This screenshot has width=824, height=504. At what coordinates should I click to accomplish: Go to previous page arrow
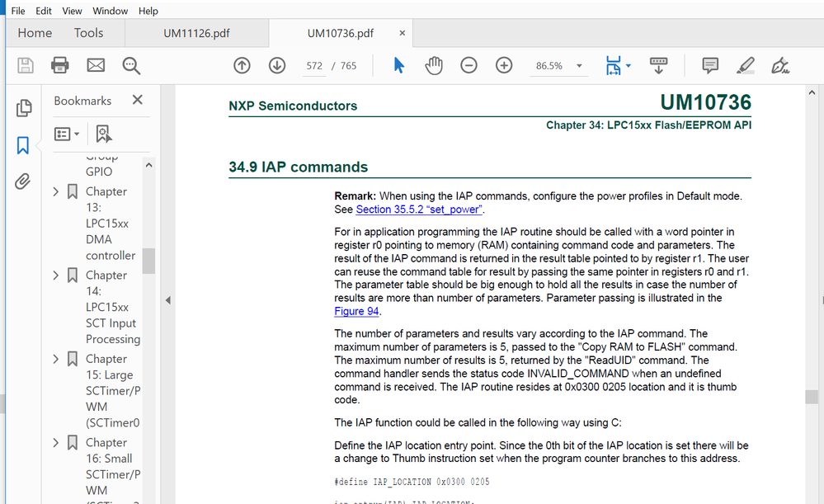point(242,66)
